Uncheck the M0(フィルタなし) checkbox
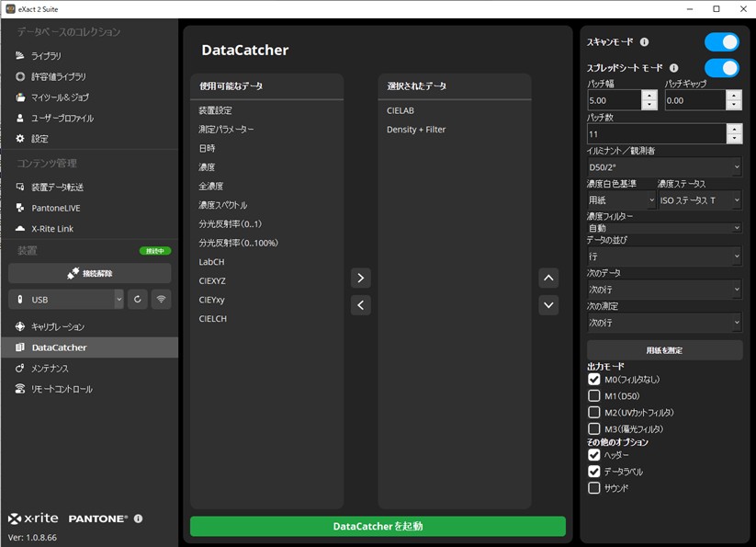The height and width of the screenshot is (547, 756). (594, 379)
